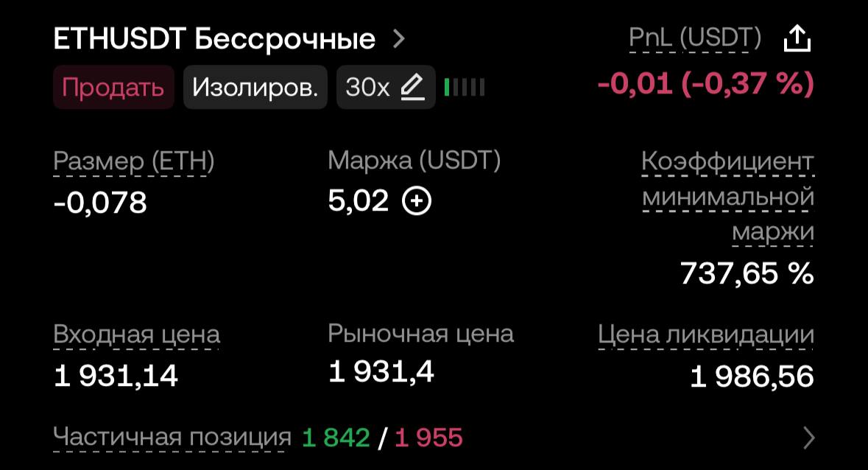
Task: Open the Цена ликвидации hint
Action: click(706, 334)
